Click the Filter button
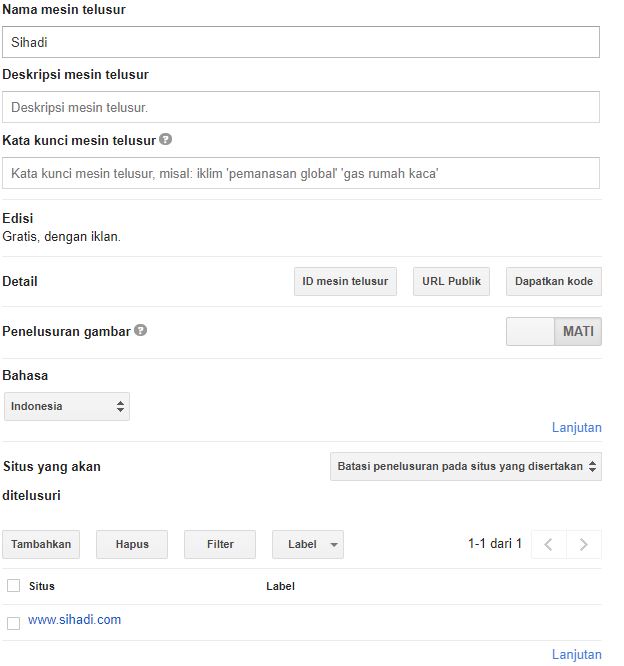Viewport: 624px width, 666px height. point(220,544)
